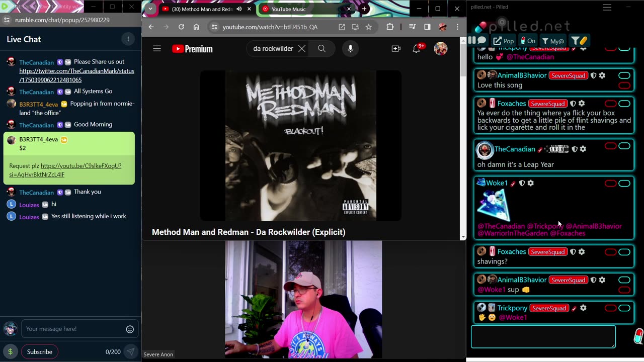This screenshot has height=362, width=644.
Task: Switch to the YouTube Music tab
Action: tap(288, 9)
